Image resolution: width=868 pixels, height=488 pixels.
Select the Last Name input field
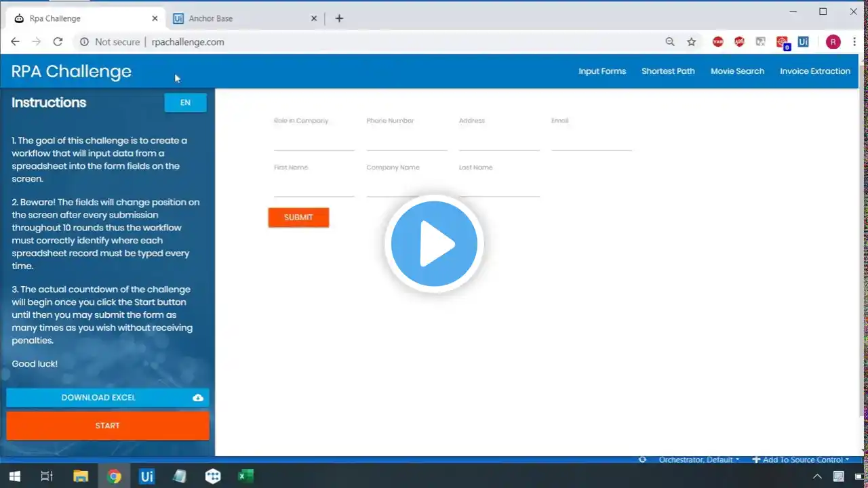[x=499, y=188]
